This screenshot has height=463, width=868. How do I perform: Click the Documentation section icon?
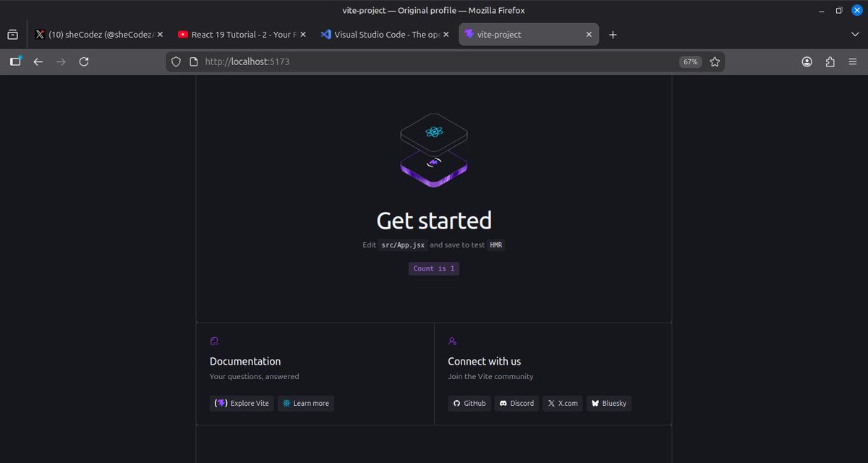(x=214, y=341)
